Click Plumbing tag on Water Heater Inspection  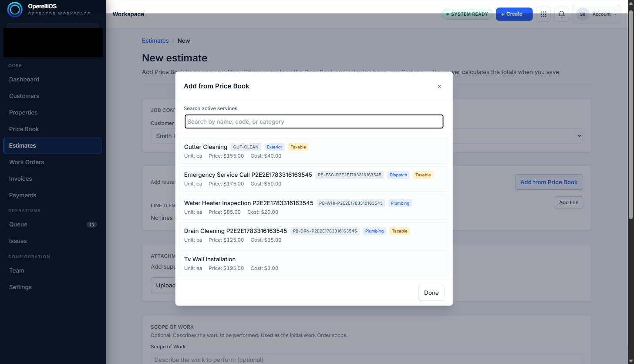pos(400,203)
